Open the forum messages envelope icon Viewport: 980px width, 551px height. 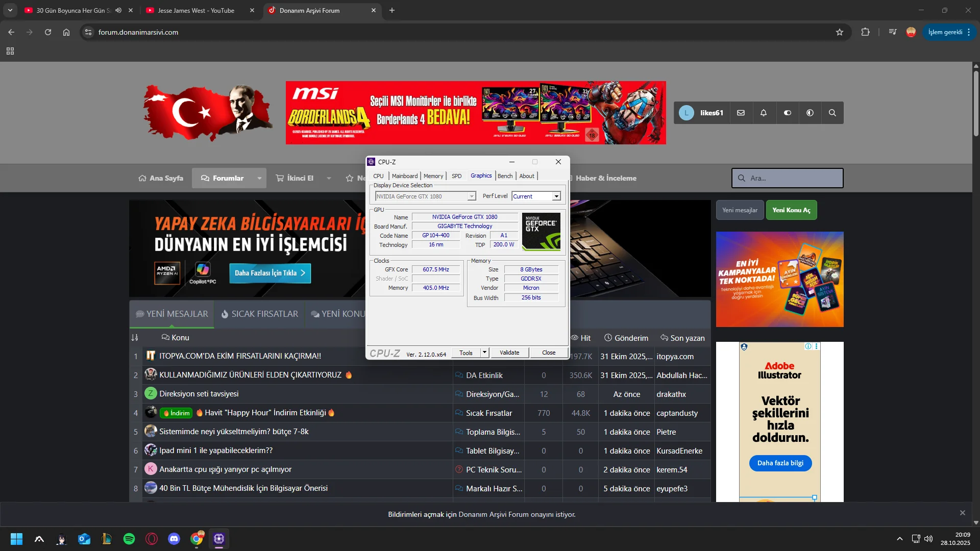pyautogui.click(x=741, y=113)
